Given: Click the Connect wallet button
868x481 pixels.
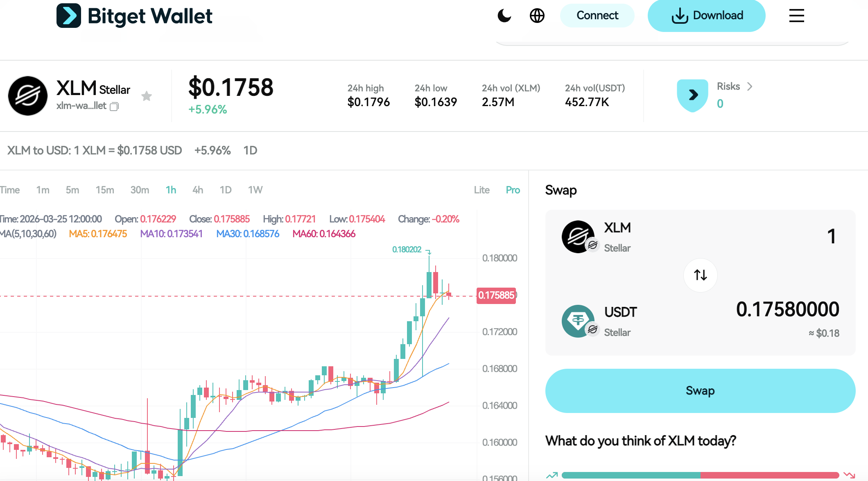Looking at the screenshot, I should pyautogui.click(x=597, y=15).
